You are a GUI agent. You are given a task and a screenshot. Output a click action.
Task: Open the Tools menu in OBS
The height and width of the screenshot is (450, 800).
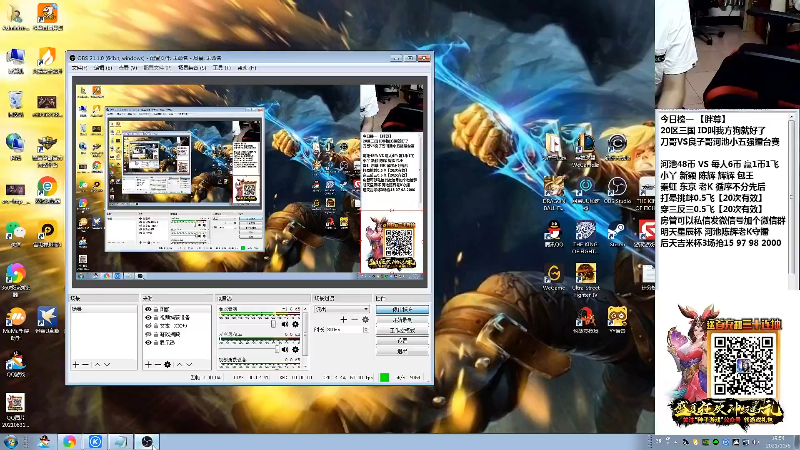point(221,67)
